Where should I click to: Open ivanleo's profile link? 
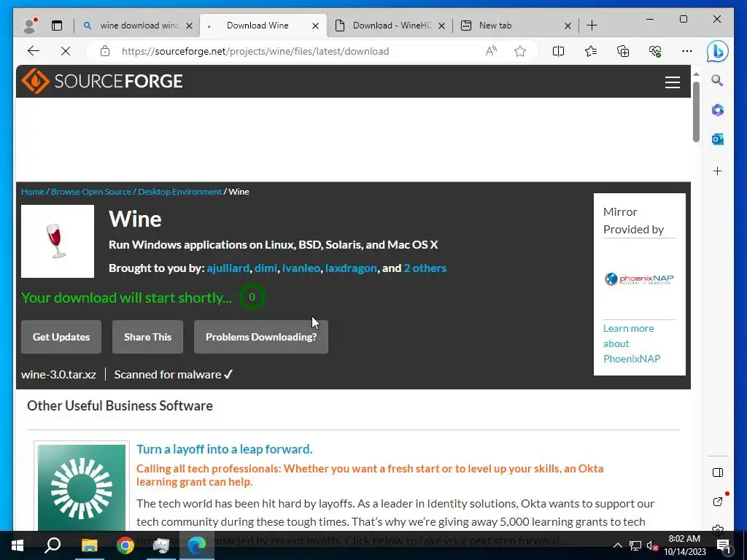tap(301, 268)
